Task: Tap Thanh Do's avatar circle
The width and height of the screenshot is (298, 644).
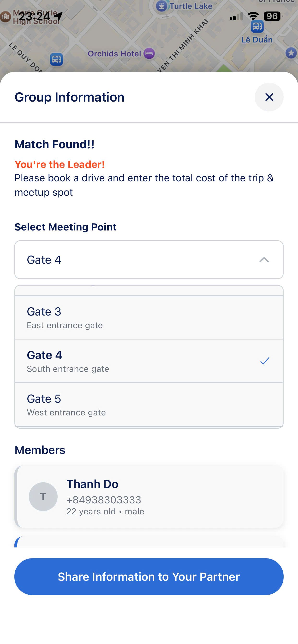Action: pos(43,496)
